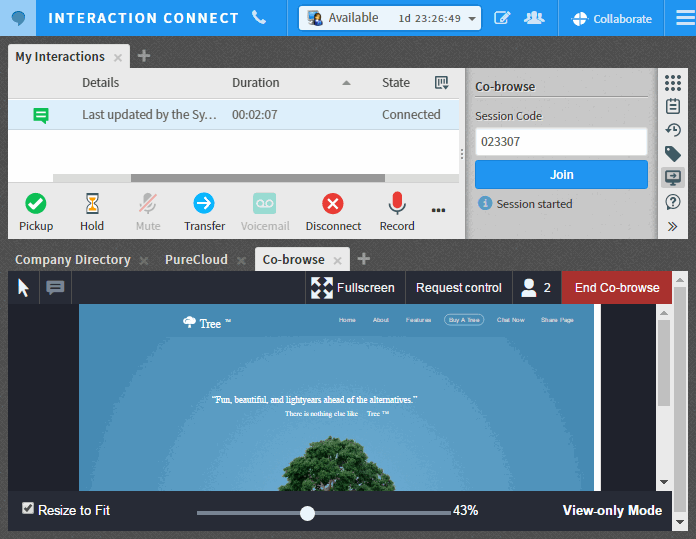Switch to the PureCloud tab
696x539 pixels.
click(x=196, y=260)
